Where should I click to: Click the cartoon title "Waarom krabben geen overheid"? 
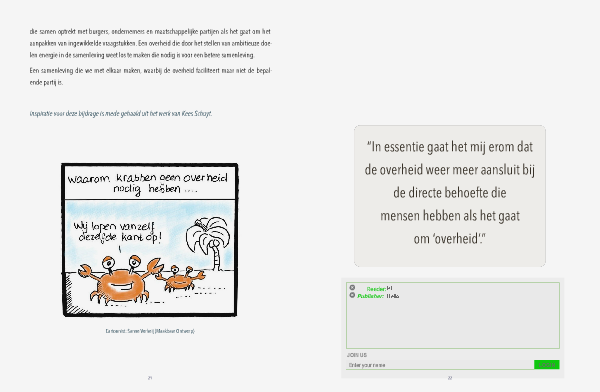[147, 183]
